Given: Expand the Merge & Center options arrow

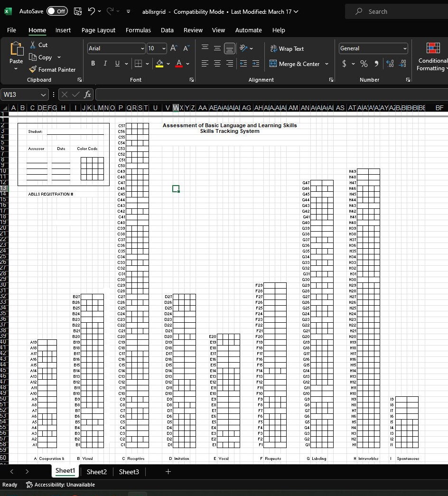Looking at the screenshot, I should coord(327,64).
